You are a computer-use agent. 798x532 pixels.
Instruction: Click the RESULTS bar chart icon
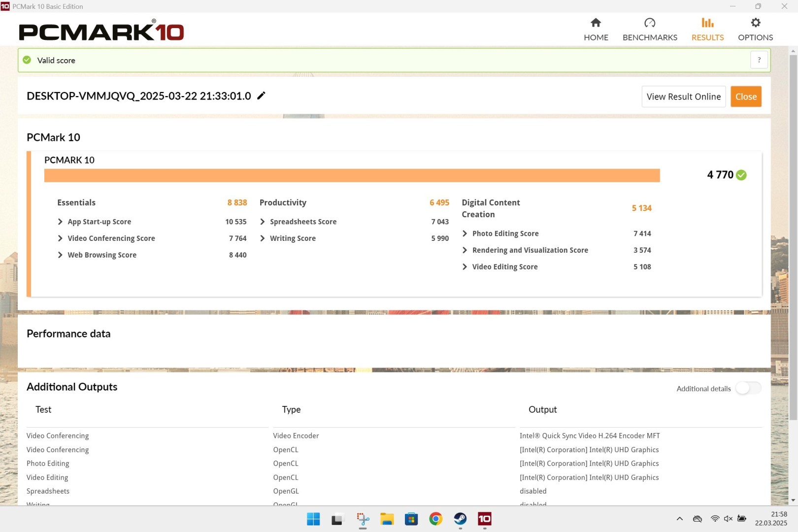(x=707, y=23)
